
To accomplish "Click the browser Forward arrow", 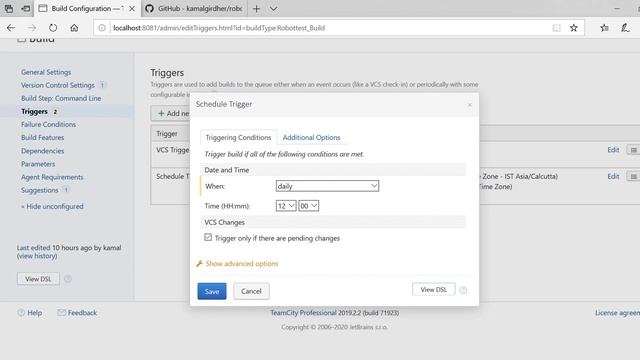I will 32,28.
